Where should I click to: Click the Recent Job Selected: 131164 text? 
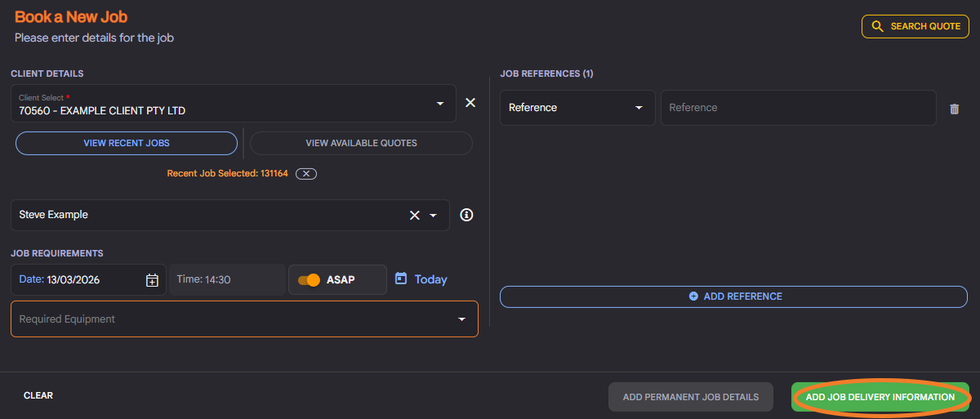tap(227, 174)
